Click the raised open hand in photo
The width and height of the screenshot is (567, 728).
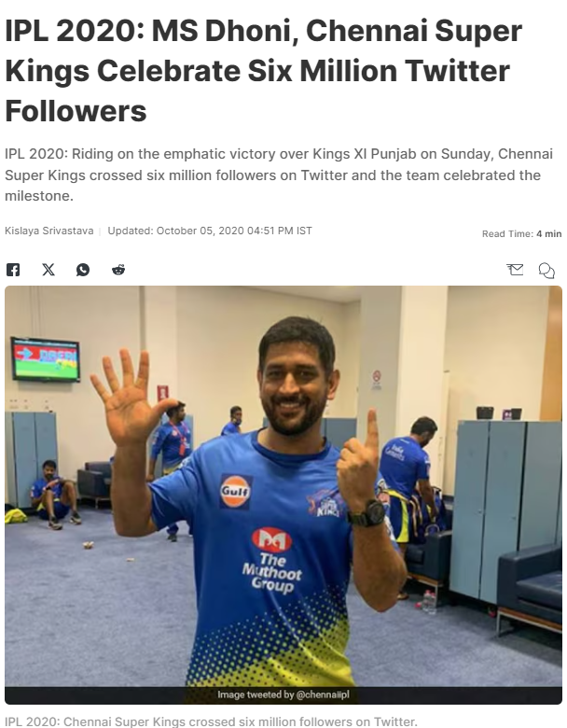click(127, 396)
